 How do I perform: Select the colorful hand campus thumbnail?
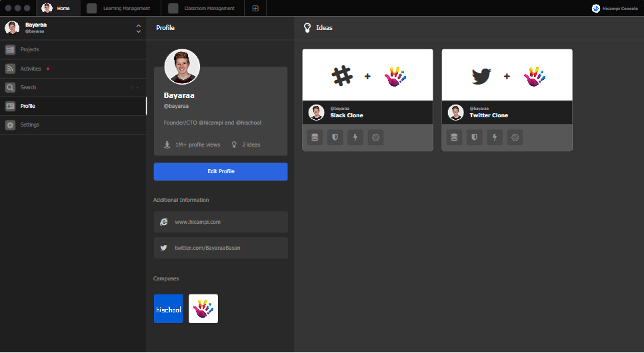[203, 309]
